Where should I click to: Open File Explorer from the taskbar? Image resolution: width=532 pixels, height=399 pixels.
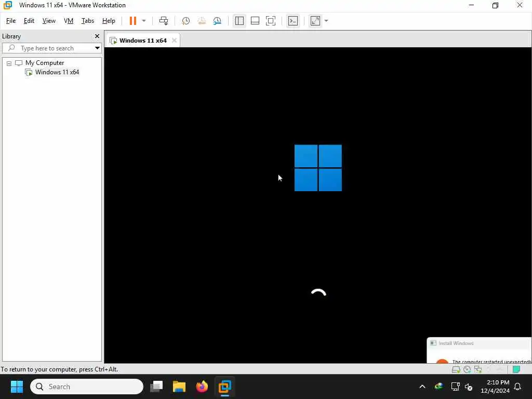(x=179, y=387)
